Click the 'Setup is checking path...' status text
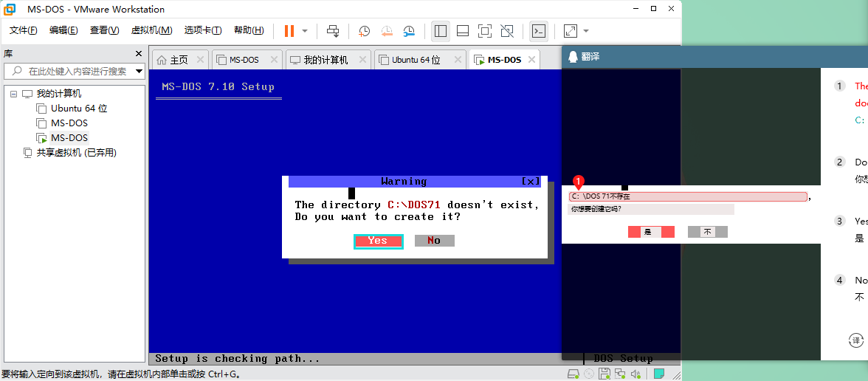 click(x=238, y=358)
